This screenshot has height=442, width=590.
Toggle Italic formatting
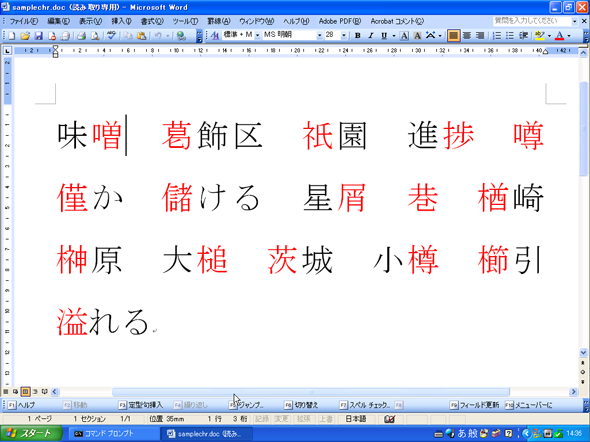(371, 36)
